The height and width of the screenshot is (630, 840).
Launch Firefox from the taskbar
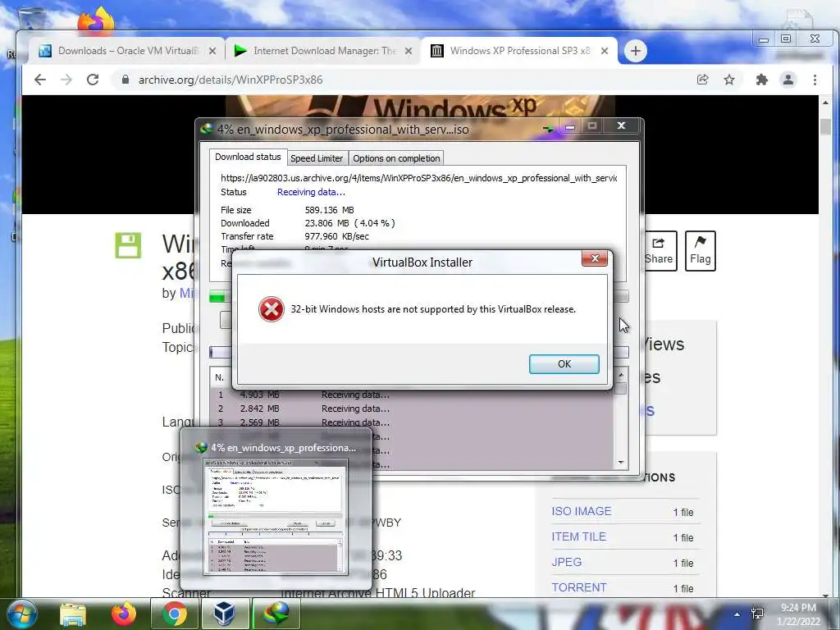pyautogui.click(x=124, y=614)
